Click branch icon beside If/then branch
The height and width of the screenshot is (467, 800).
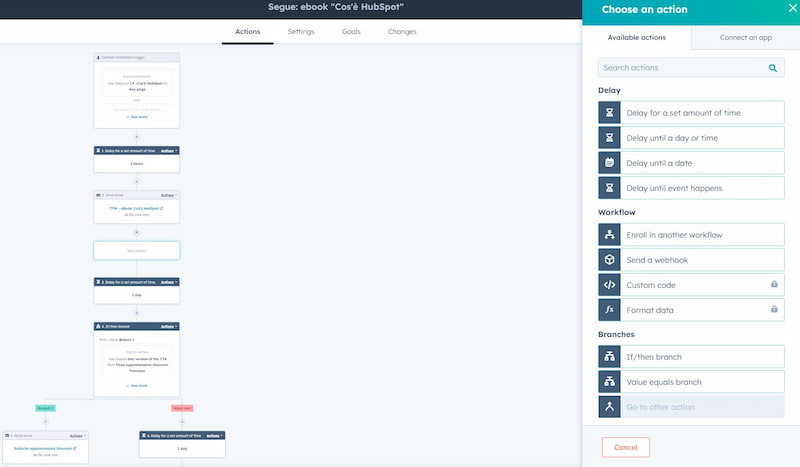(x=609, y=357)
